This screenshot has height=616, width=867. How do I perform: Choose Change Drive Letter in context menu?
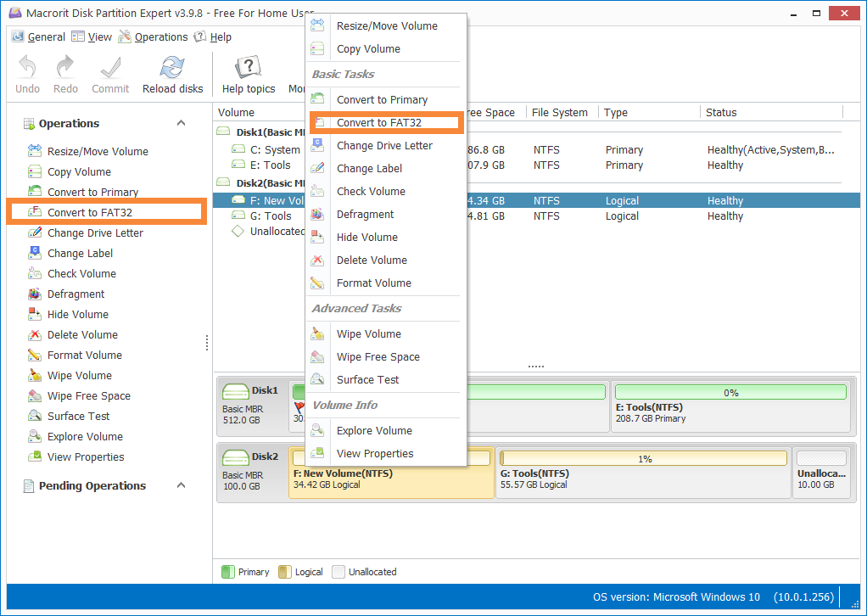pyautogui.click(x=387, y=145)
